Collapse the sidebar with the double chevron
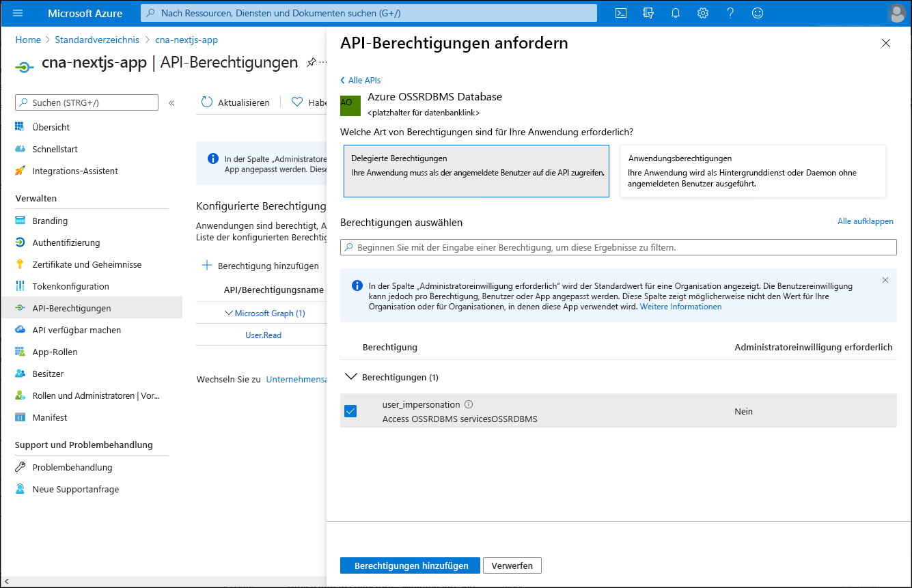 [x=171, y=102]
